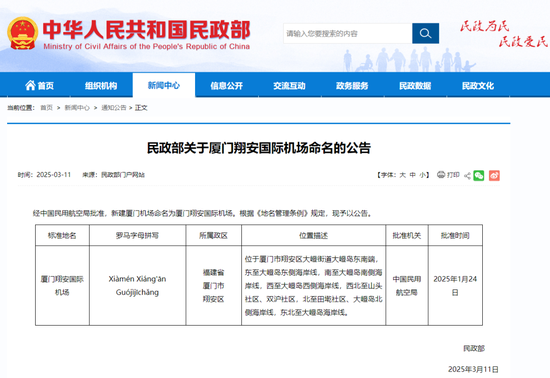This screenshot has width=550, height=378.
Task: Click the announcement paragraph beginning 经中国民用航空局批准
Action: (202, 213)
